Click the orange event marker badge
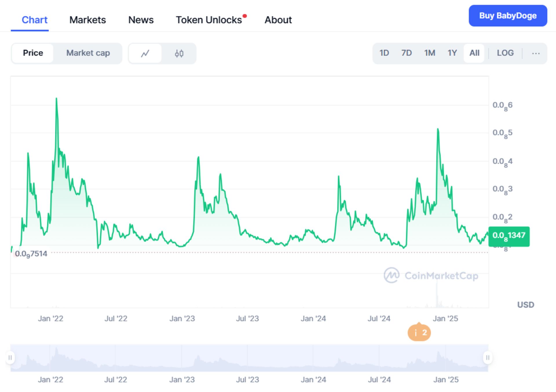 click(x=419, y=333)
